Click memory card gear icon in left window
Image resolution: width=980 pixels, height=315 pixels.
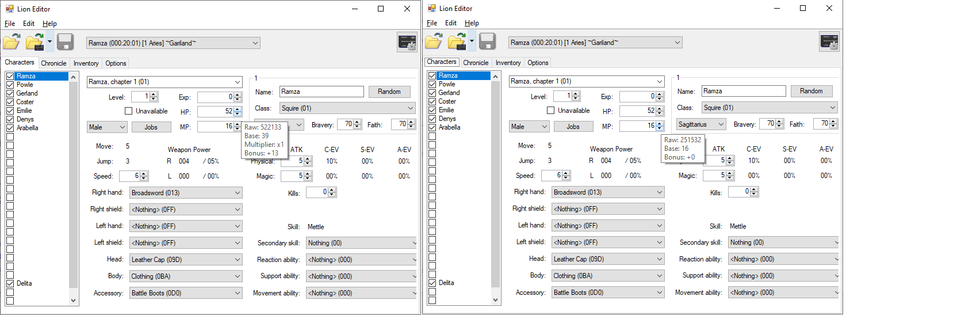407,43
